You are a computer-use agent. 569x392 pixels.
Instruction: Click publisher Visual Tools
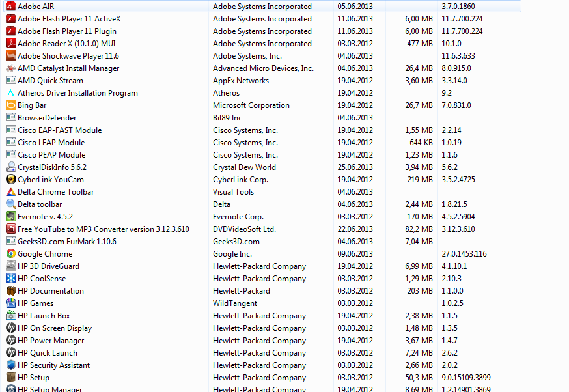pos(233,191)
